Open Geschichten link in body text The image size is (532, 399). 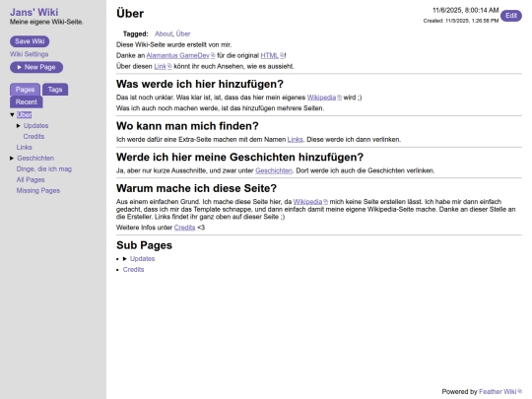coord(274,170)
